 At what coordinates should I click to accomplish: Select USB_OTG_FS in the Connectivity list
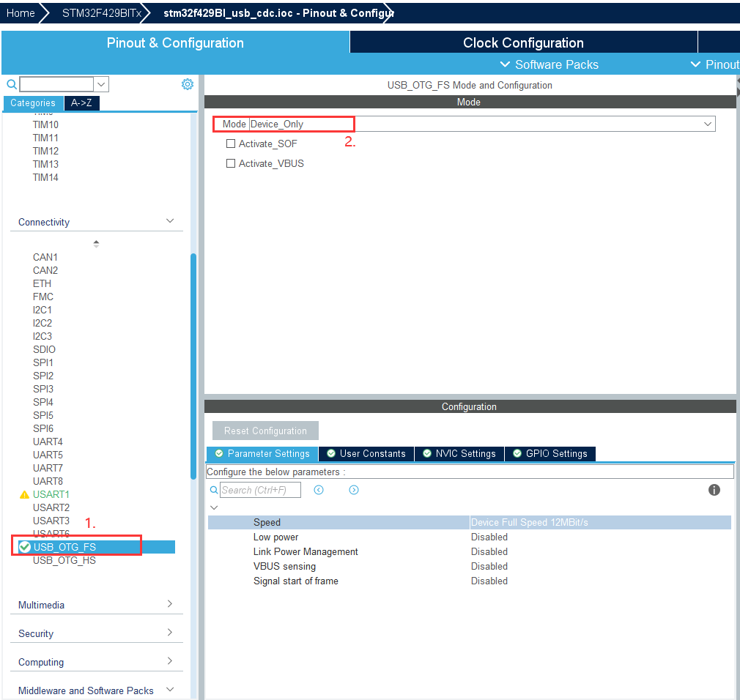tap(64, 547)
